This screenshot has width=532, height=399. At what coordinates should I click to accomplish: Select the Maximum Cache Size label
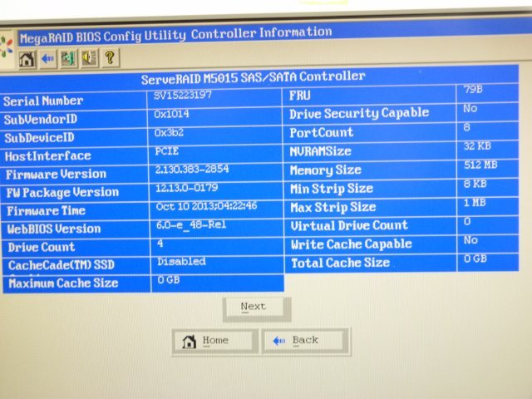point(63,283)
